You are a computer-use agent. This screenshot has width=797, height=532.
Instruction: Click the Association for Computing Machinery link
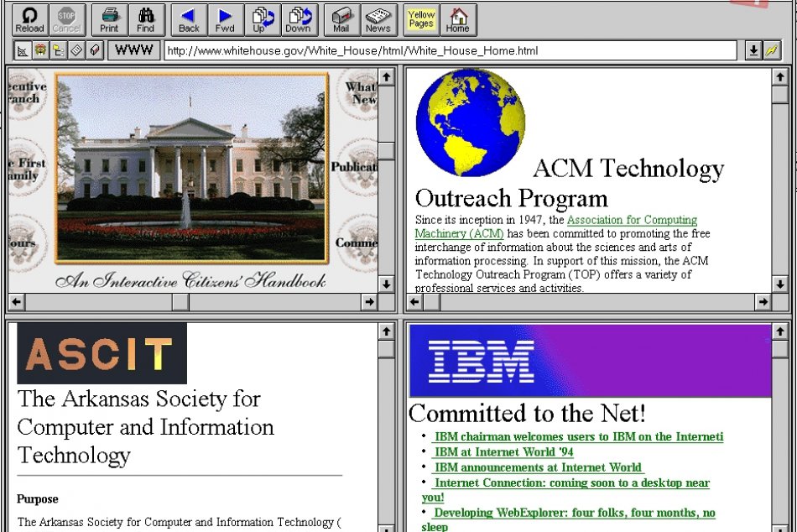(555, 227)
